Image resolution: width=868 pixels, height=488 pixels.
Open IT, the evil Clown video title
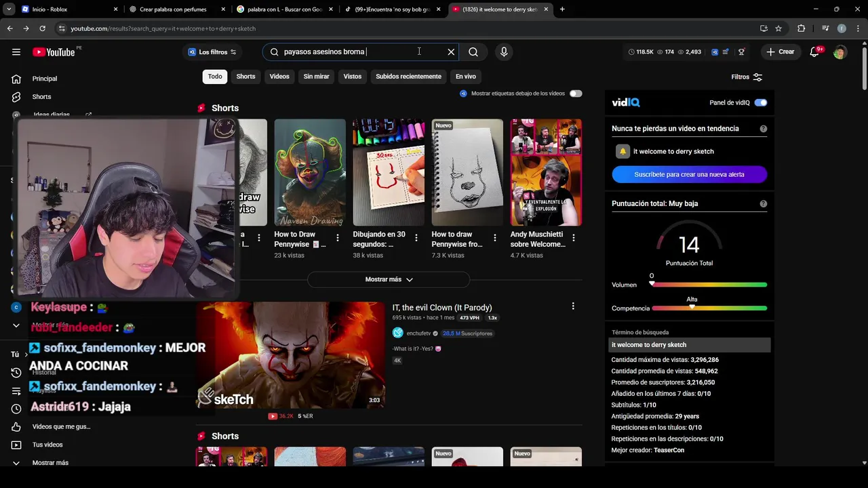tap(442, 308)
